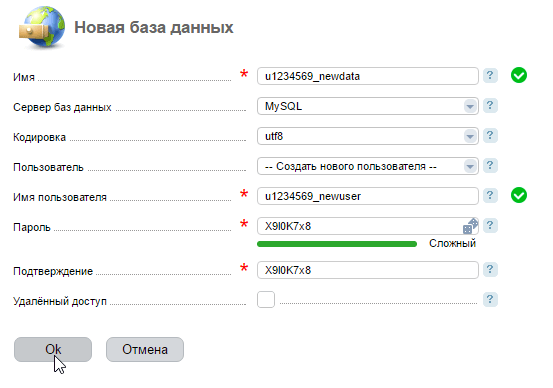The width and height of the screenshot is (553, 388).
Task: Click the help icon next to Имя field
Action: 490,75
